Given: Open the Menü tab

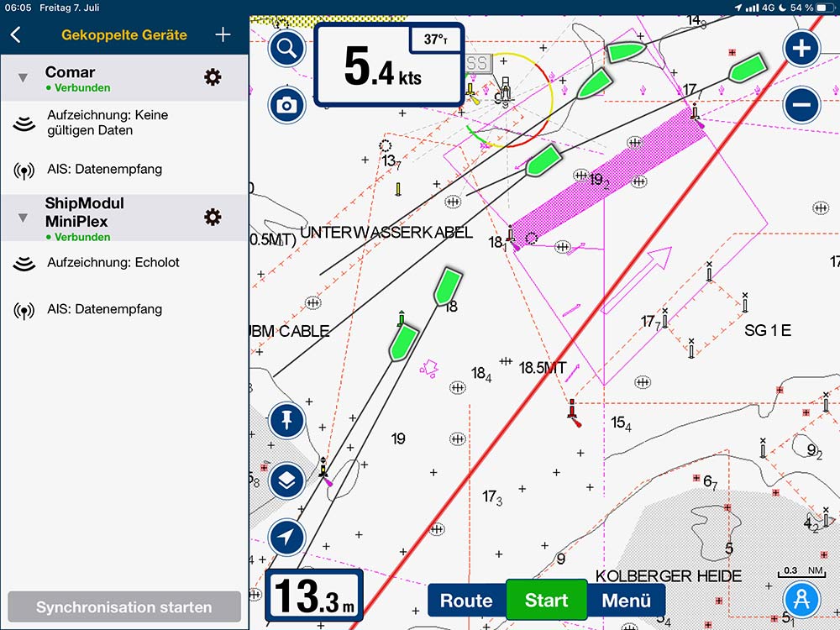Looking at the screenshot, I should click(x=626, y=601).
